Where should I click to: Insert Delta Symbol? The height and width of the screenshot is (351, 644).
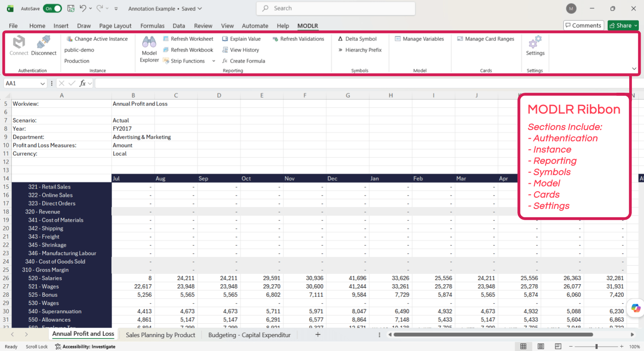pyautogui.click(x=357, y=39)
